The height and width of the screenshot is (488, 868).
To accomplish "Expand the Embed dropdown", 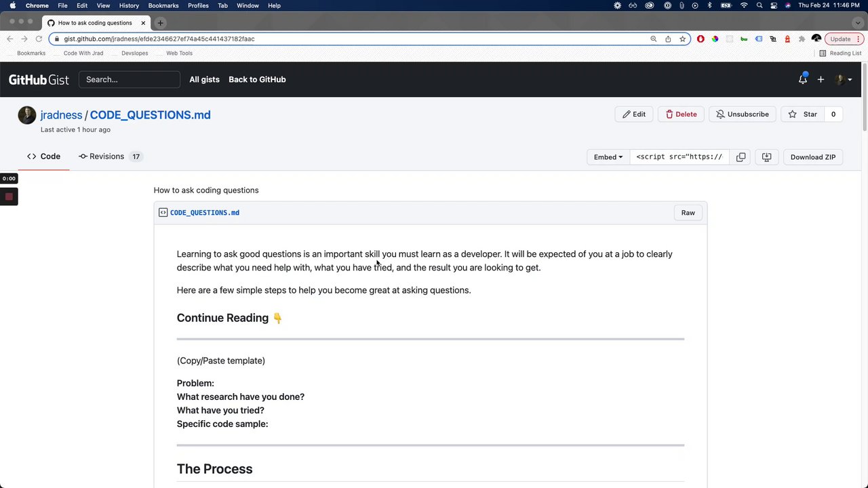I will tap(608, 157).
